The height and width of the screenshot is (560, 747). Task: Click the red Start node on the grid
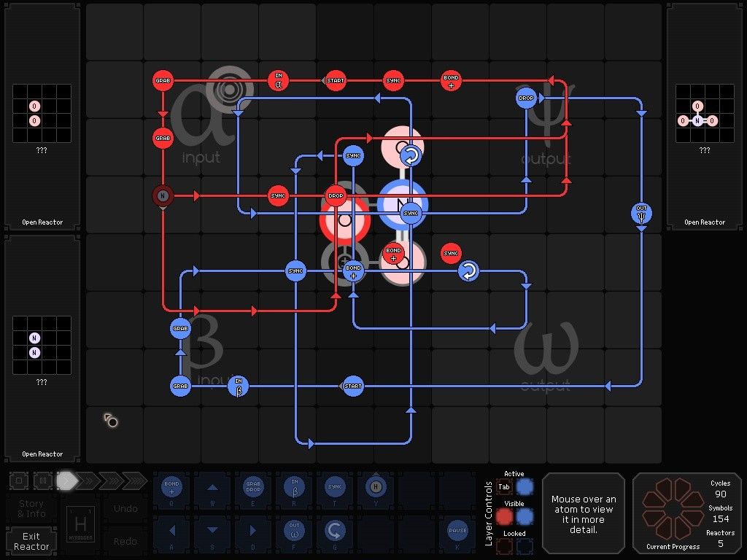(x=335, y=80)
